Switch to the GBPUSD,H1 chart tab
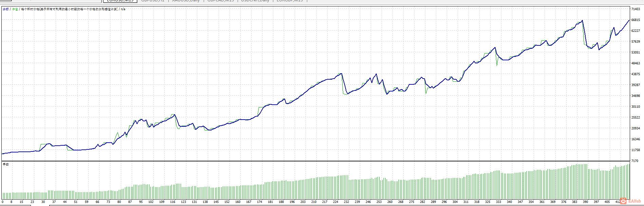This screenshot has height=206, width=644. 152,1
